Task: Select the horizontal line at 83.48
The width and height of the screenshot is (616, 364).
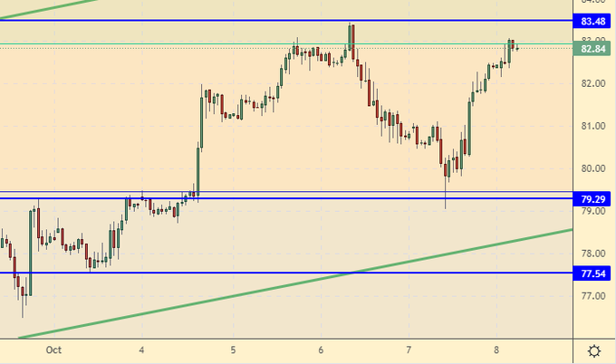Action: [x=181, y=20]
